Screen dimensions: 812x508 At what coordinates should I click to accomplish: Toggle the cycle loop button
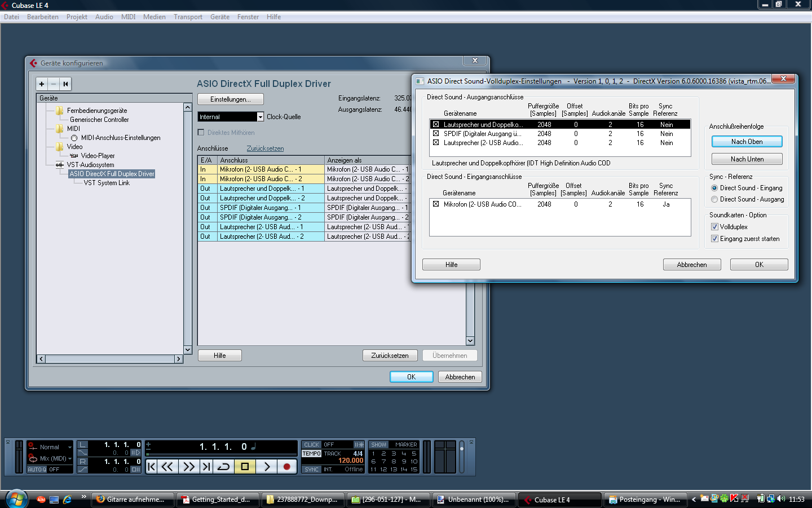tap(224, 466)
